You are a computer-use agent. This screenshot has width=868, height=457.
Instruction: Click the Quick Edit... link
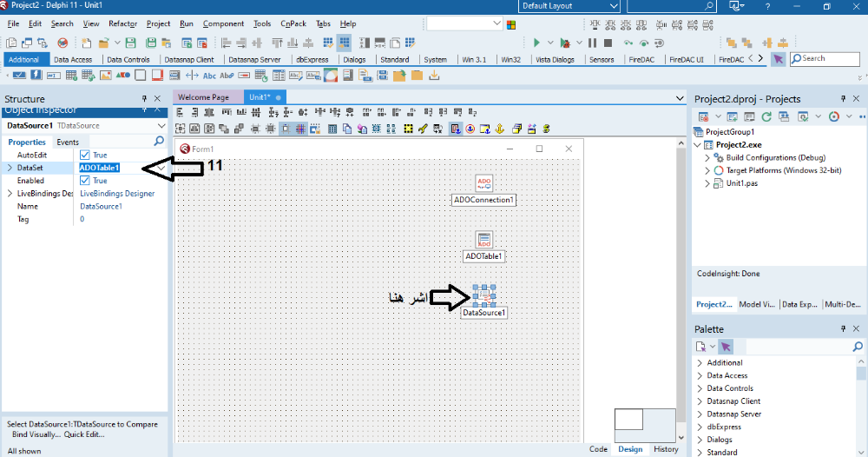point(84,434)
